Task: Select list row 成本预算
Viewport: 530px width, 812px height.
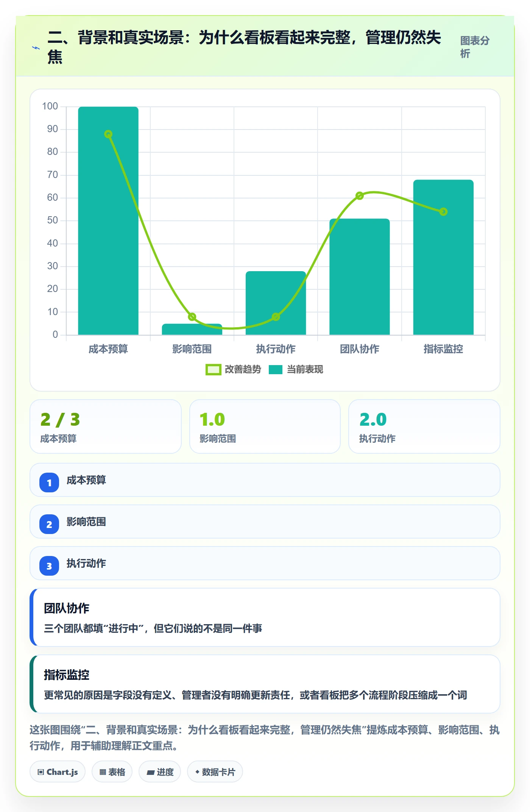Action: pyautogui.click(x=265, y=480)
